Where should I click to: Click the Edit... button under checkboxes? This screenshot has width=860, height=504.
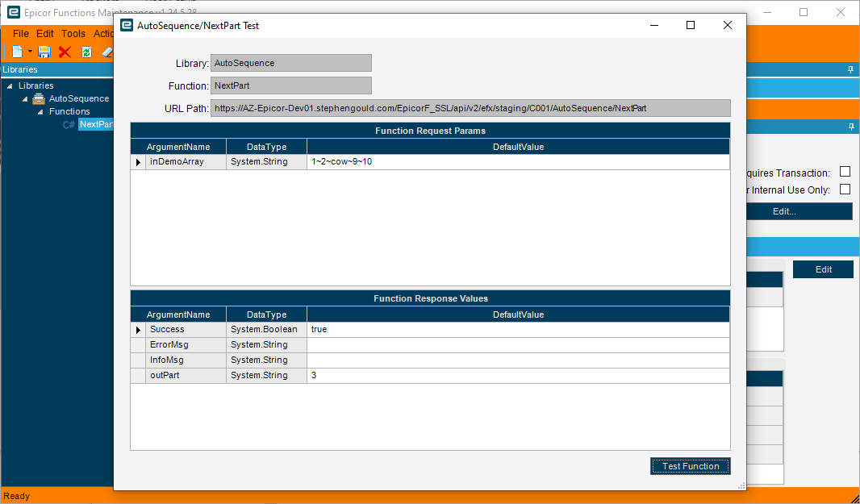(784, 211)
